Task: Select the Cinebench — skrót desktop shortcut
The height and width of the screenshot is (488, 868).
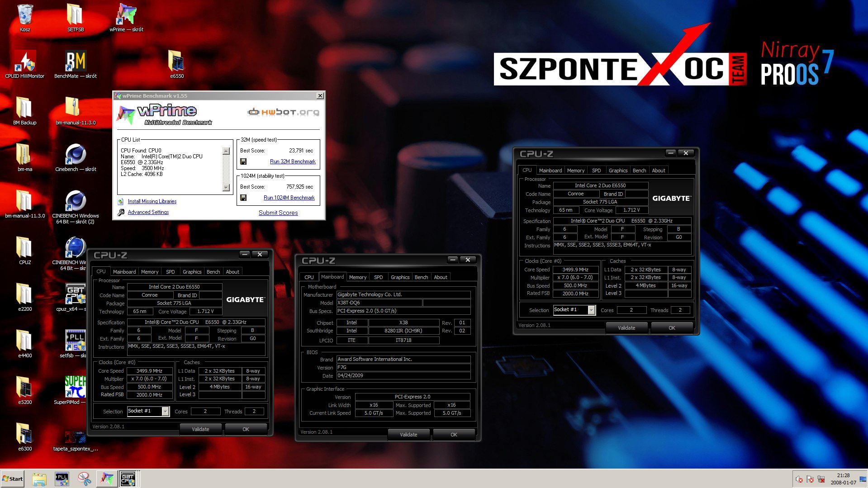Action: tap(76, 158)
